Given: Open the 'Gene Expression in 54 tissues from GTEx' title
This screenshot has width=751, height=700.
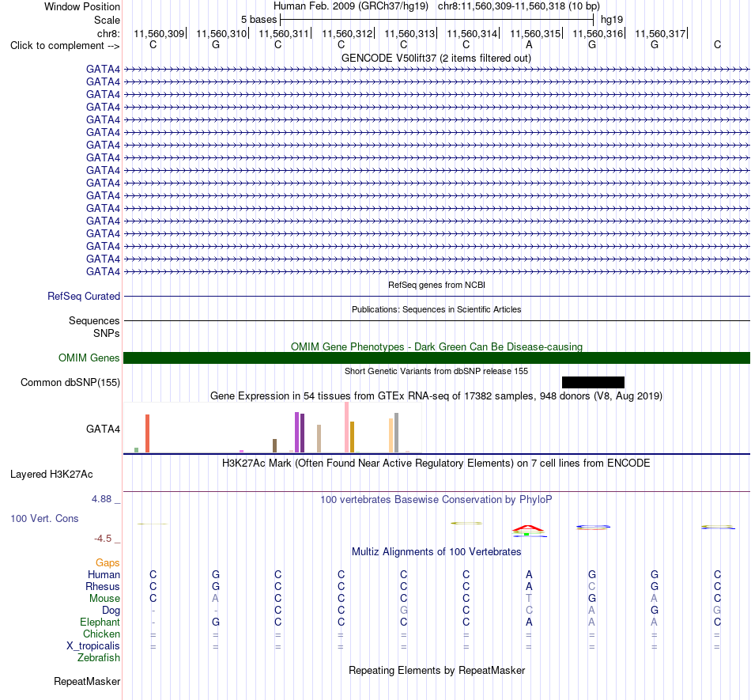Looking at the screenshot, I should (x=436, y=395).
